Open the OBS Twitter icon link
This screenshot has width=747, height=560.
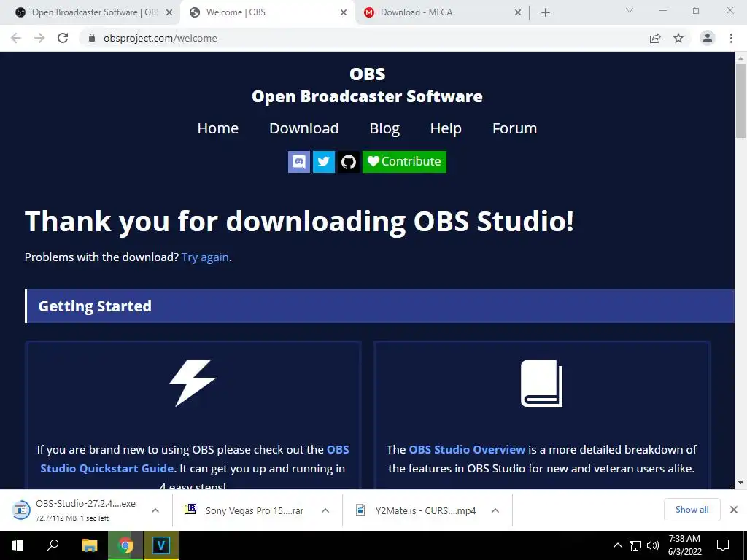[323, 162]
